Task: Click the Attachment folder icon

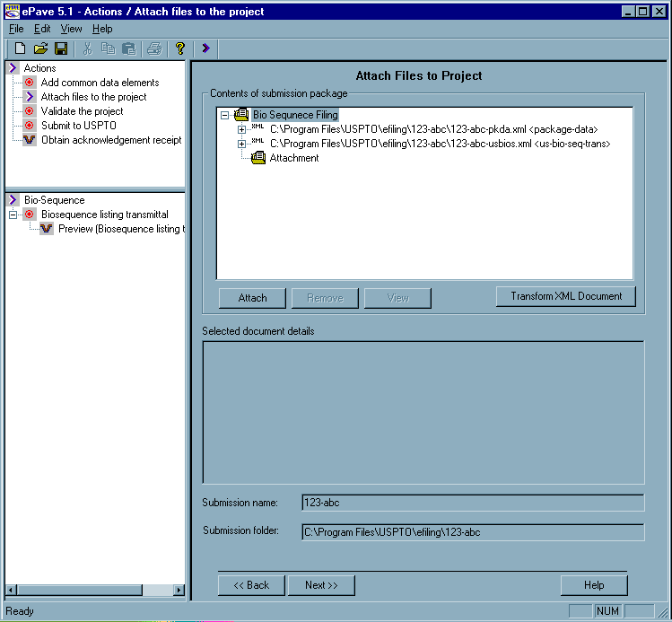Action: tap(258, 158)
